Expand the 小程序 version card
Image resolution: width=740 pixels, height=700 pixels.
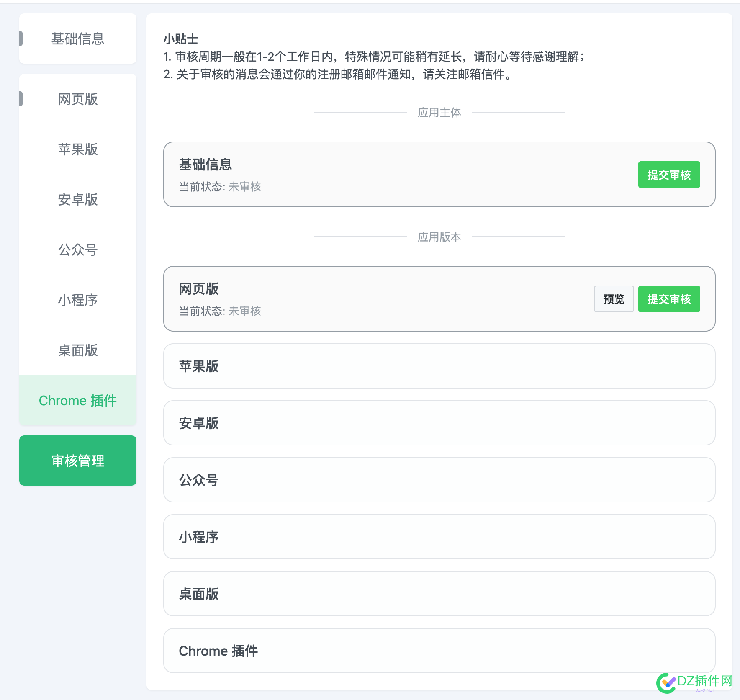tap(439, 537)
